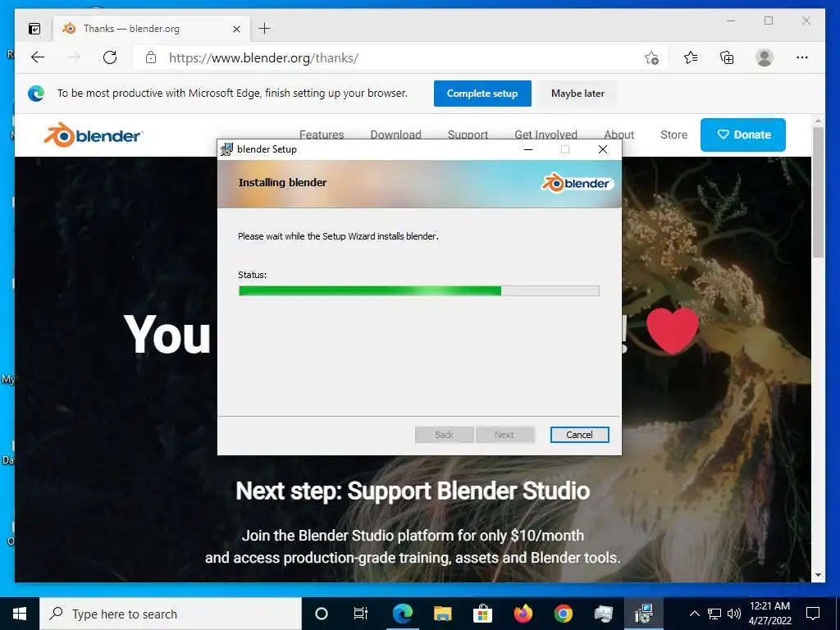Open Microsoft Edge from the taskbar
Viewport: 840px width, 630px height.
[x=402, y=614]
